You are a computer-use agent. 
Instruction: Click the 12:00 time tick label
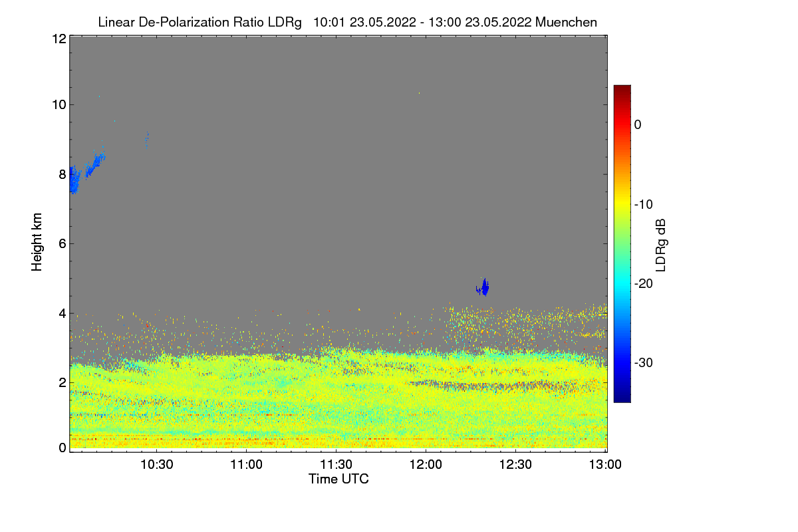tap(426, 464)
